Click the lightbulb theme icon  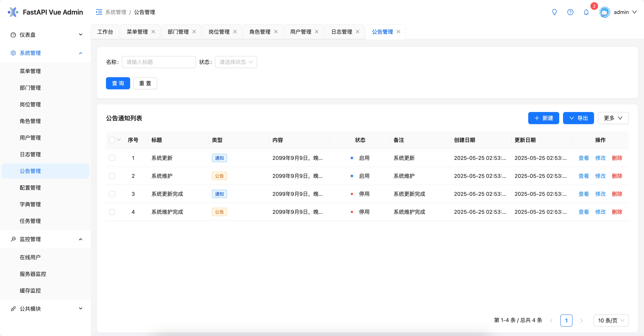pos(554,12)
